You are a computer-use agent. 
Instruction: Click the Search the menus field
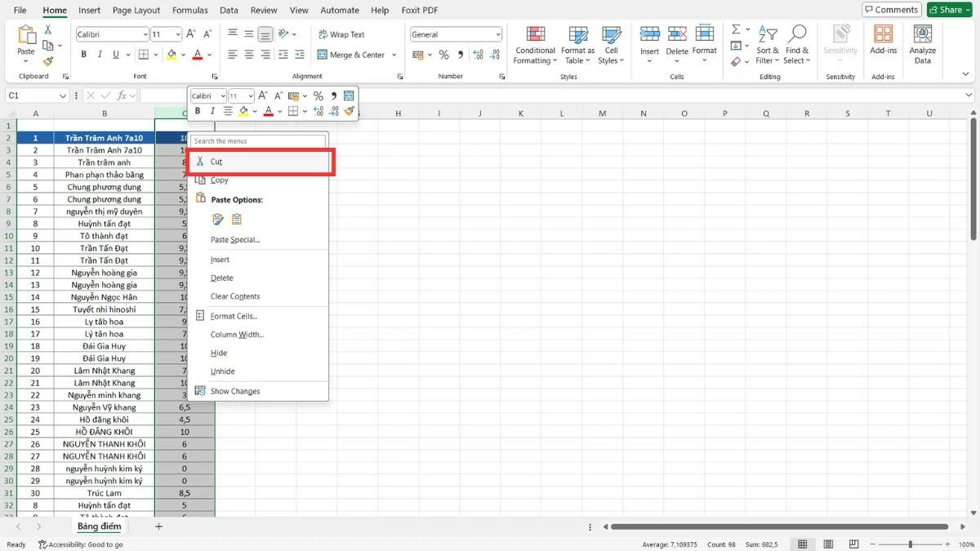coord(259,140)
